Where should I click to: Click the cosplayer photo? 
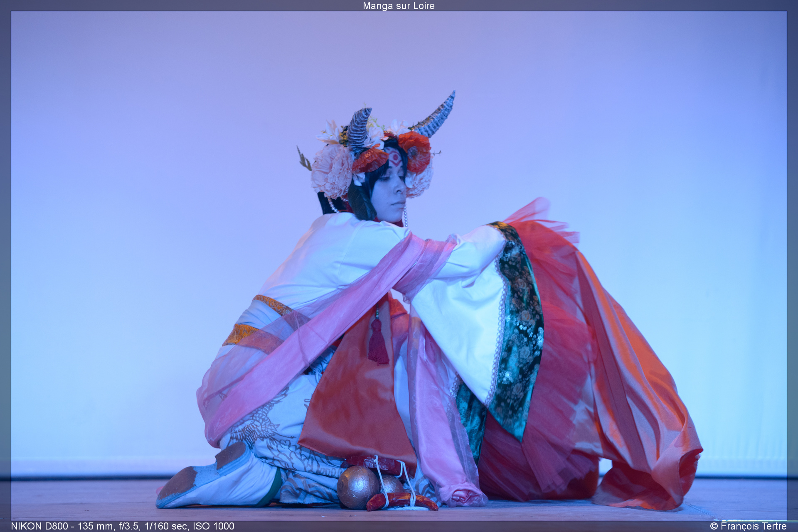click(x=399, y=266)
